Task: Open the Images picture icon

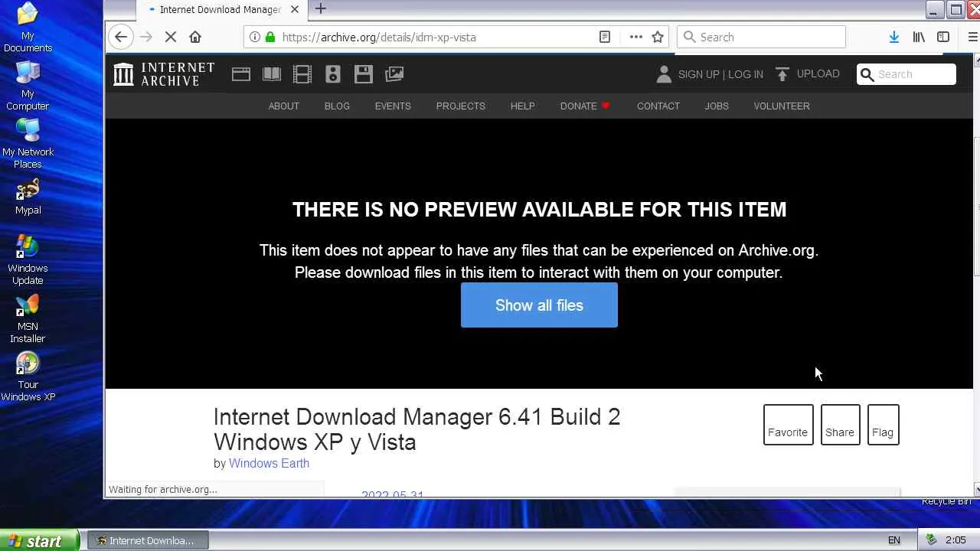Action: (394, 74)
